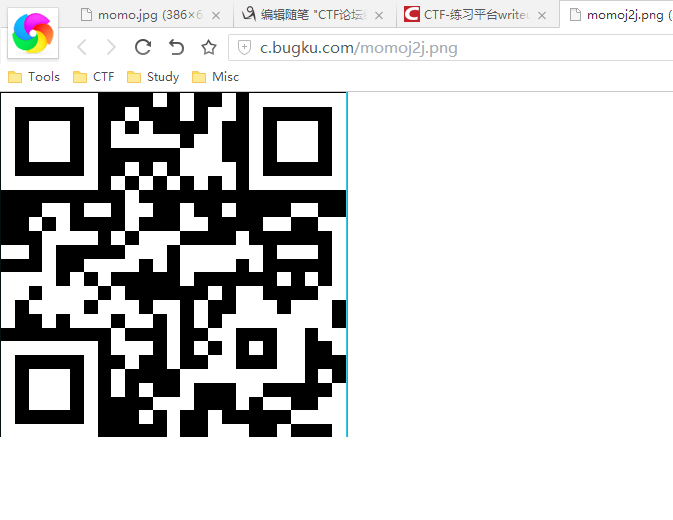Click the address bar URL c.bugku.com/momoj2j.png
Image resolution: width=673 pixels, height=520 pixels.
click(x=359, y=48)
